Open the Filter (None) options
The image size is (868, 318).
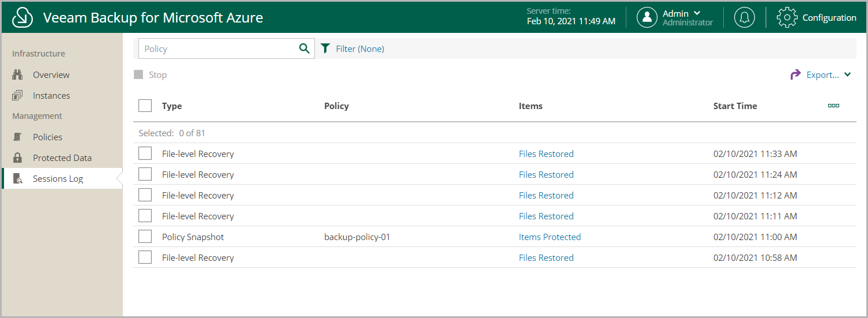pyautogui.click(x=360, y=48)
